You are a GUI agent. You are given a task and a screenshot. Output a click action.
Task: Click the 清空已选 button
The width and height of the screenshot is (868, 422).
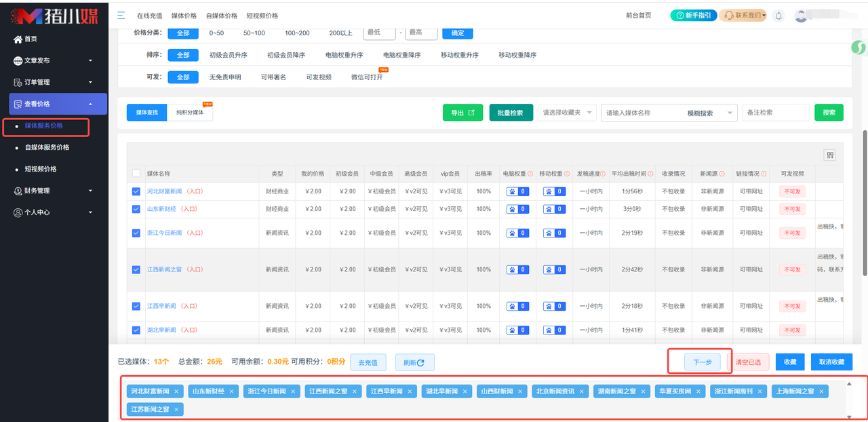click(x=749, y=362)
